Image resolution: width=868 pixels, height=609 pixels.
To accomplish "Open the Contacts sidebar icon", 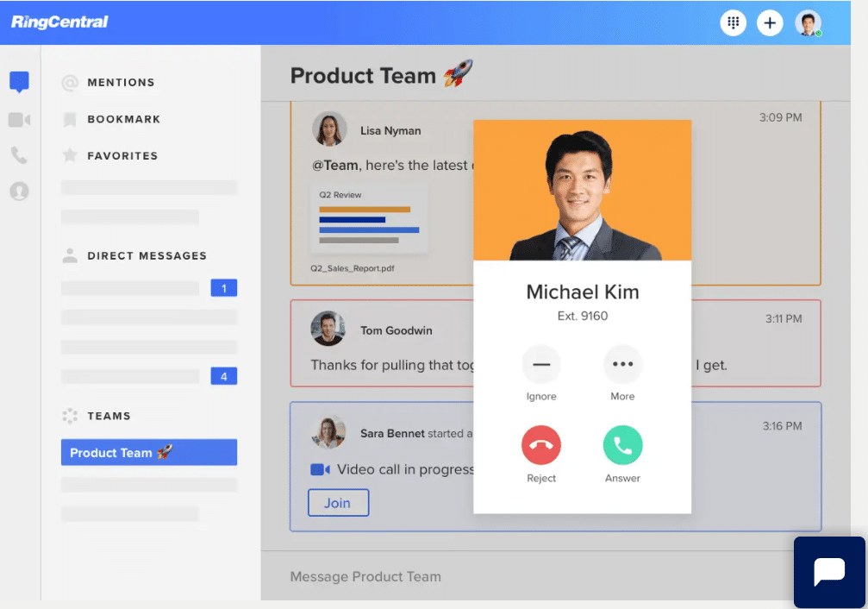I will (19, 191).
